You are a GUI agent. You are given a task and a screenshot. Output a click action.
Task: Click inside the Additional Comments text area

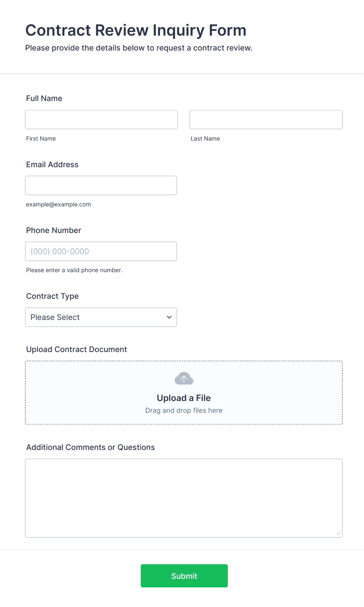(184, 498)
